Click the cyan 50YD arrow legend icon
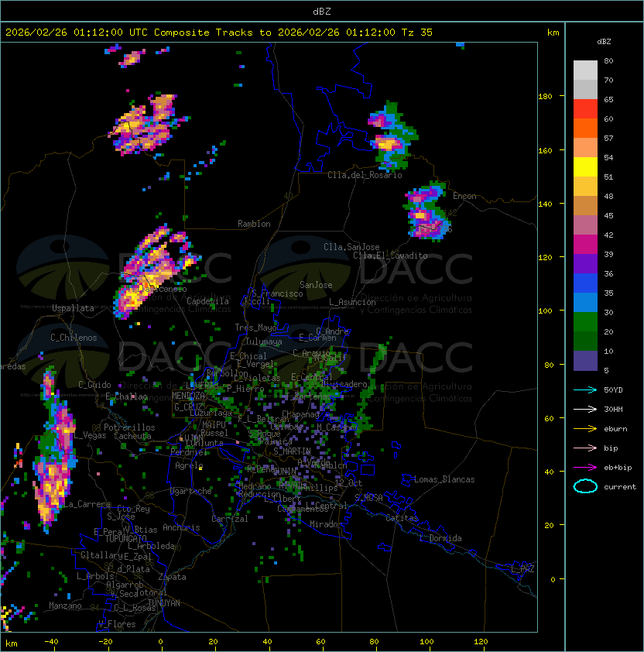Viewport: 644px width, 652px height. pyautogui.click(x=585, y=390)
